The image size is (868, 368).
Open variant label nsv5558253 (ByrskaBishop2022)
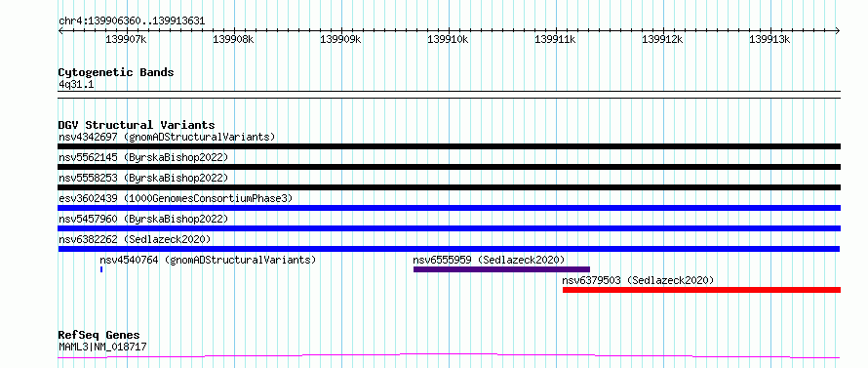[143, 178]
